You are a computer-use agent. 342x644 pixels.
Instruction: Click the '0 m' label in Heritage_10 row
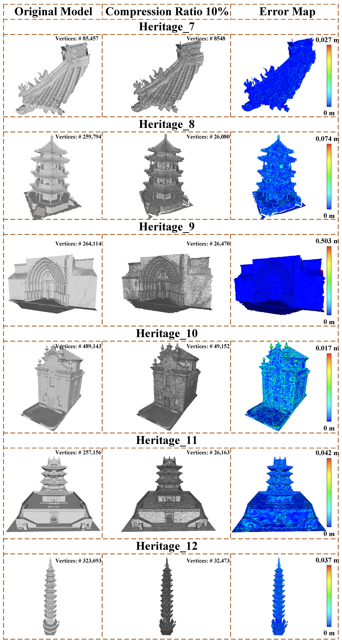point(329,428)
